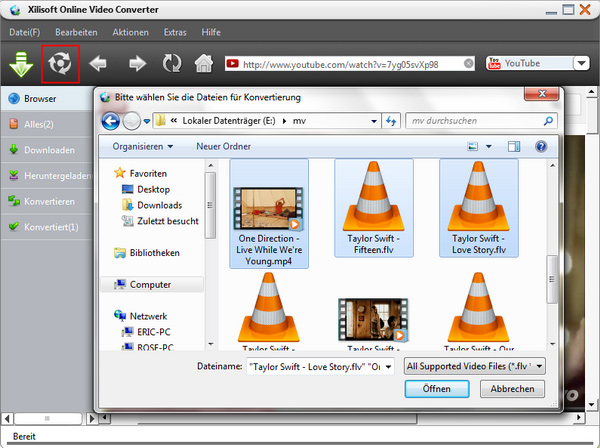The image size is (600, 448).
Task: Open the Bearbeiten menu
Action: [x=76, y=33]
